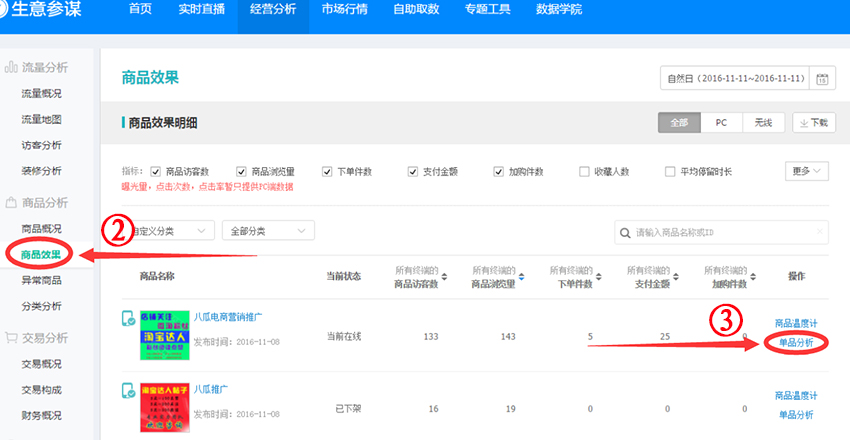Open the 八瓜推广 product title link
850x440 pixels.
(211, 389)
